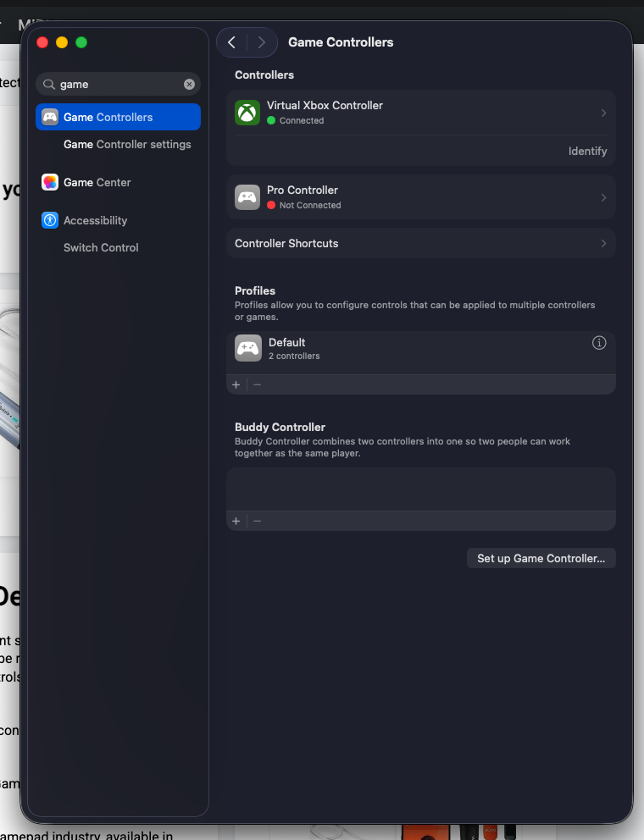Viewport: 644px width, 840px height.
Task: Go back with the left arrow
Action: point(231,42)
